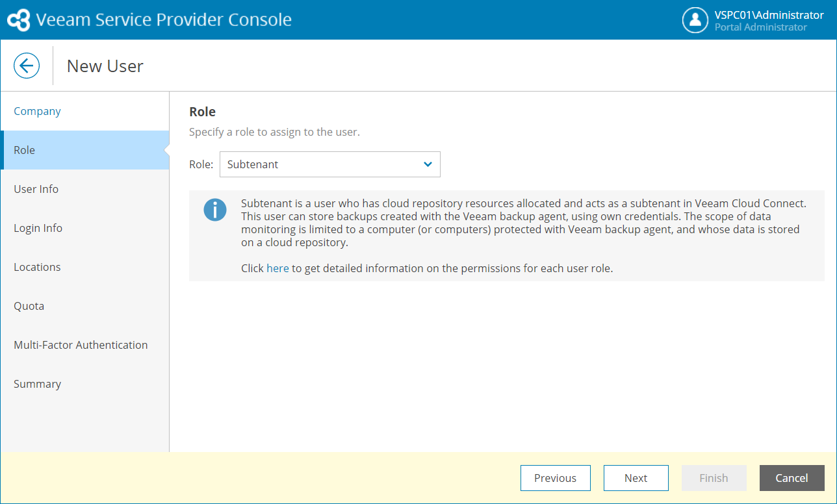Click the Veeam logo icon
Viewport: 837px width, 504px height.
click(x=19, y=19)
